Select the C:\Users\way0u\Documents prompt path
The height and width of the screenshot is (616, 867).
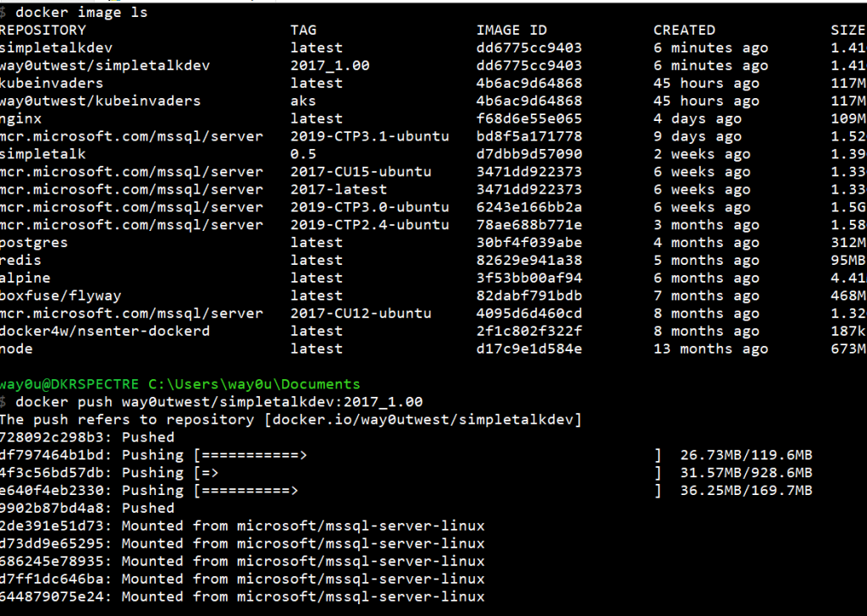[x=254, y=384]
